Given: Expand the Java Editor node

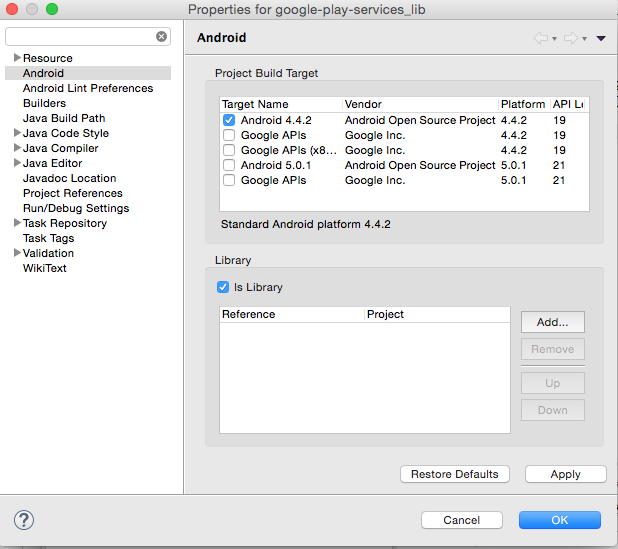Looking at the screenshot, I should click(x=17, y=162).
